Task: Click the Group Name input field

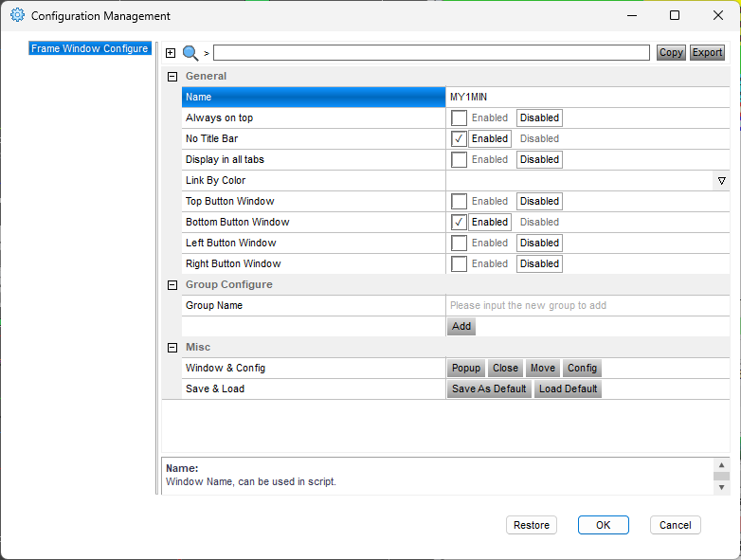Action: (587, 306)
